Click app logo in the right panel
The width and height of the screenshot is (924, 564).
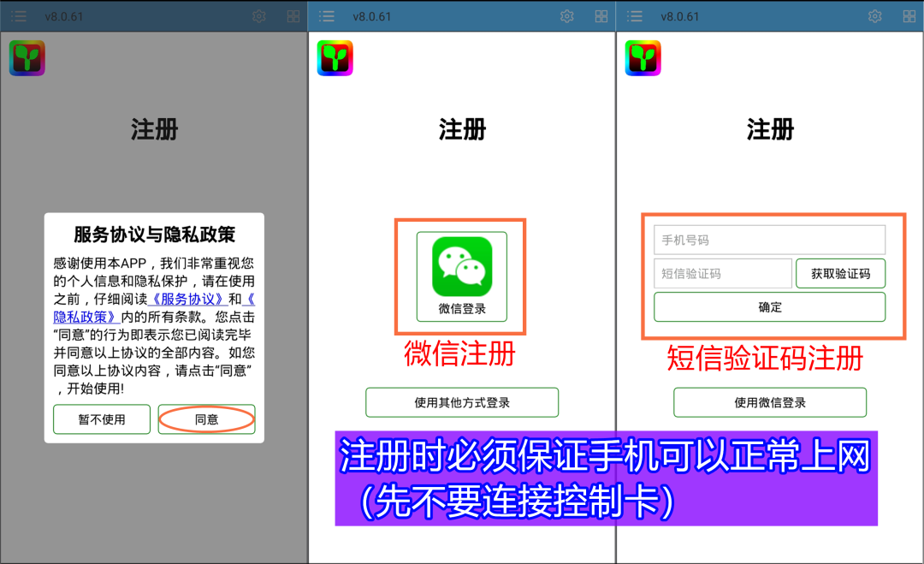click(643, 57)
